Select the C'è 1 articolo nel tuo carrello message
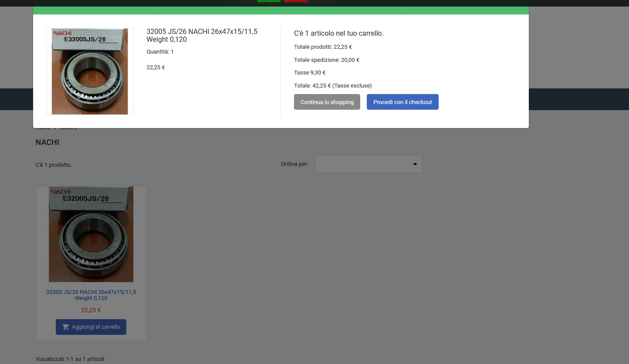Screen dimensions: 629x364 (339, 34)
